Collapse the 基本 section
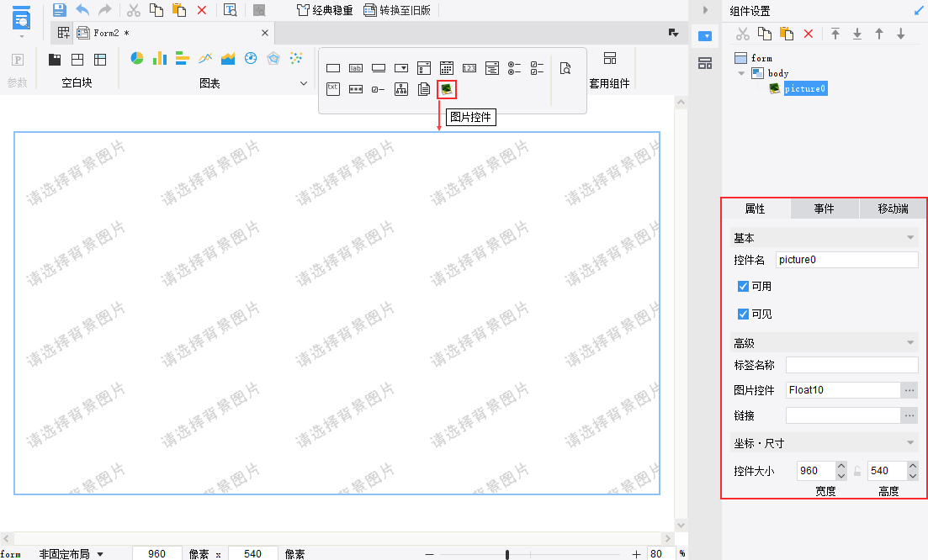The height and width of the screenshot is (560, 928). click(x=910, y=238)
